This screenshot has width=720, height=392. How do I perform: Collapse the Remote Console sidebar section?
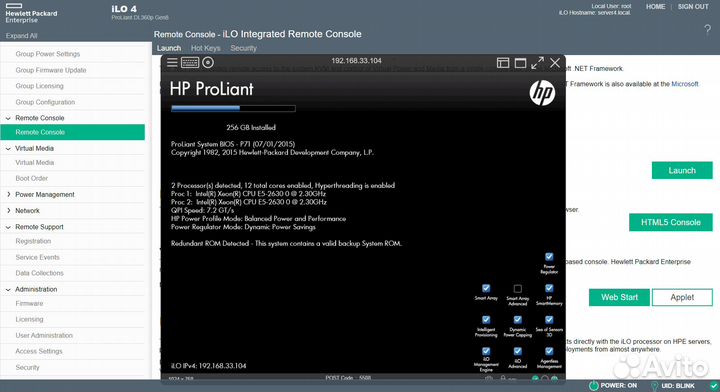pyautogui.click(x=8, y=118)
